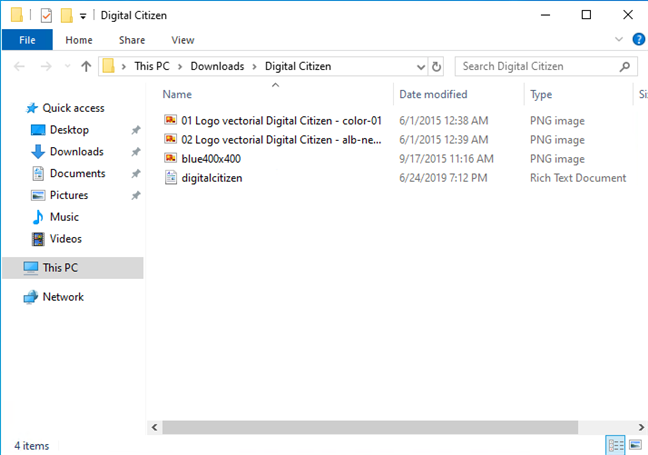Expand the chevron after This PC breadcrumb
648x455 pixels.
180,67
